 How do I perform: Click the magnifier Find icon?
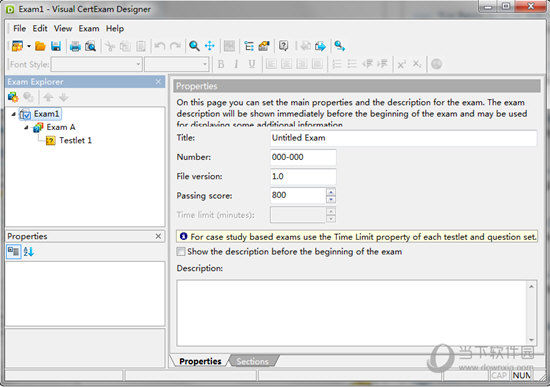(x=194, y=46)
